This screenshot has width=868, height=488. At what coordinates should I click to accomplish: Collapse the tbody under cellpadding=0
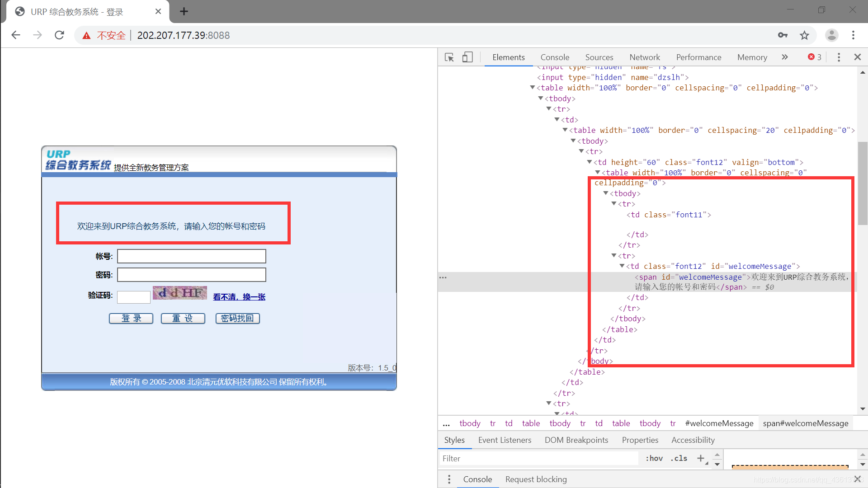[x=606, y=193]
